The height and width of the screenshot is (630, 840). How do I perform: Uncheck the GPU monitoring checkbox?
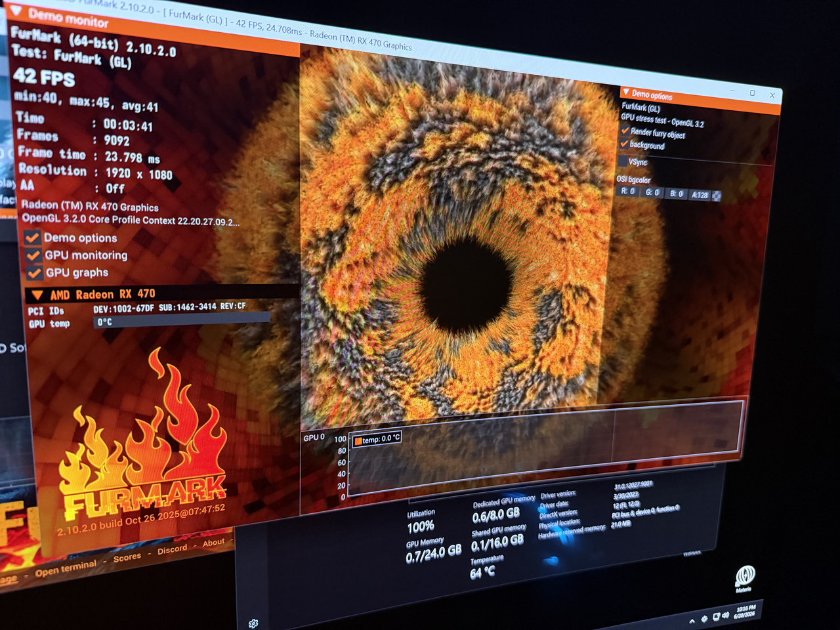click(33, 255)
